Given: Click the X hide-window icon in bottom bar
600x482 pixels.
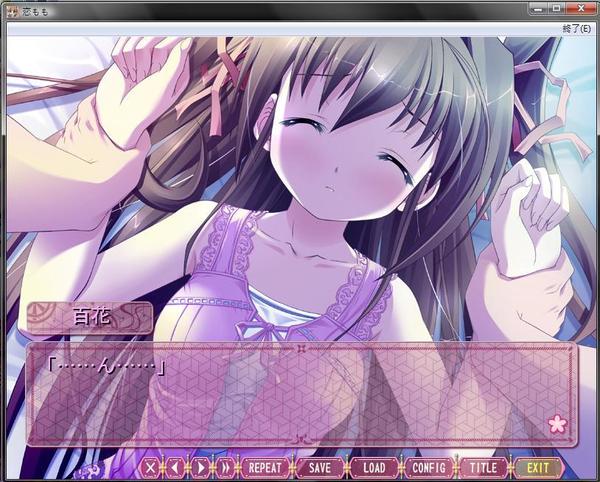Looking at the screenshot, I should 150,467.
